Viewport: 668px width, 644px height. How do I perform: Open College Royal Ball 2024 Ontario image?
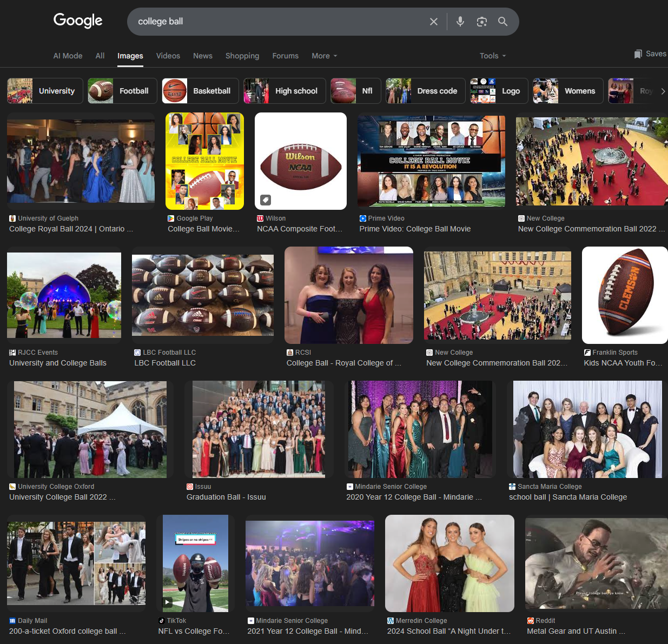pos(81,161)
